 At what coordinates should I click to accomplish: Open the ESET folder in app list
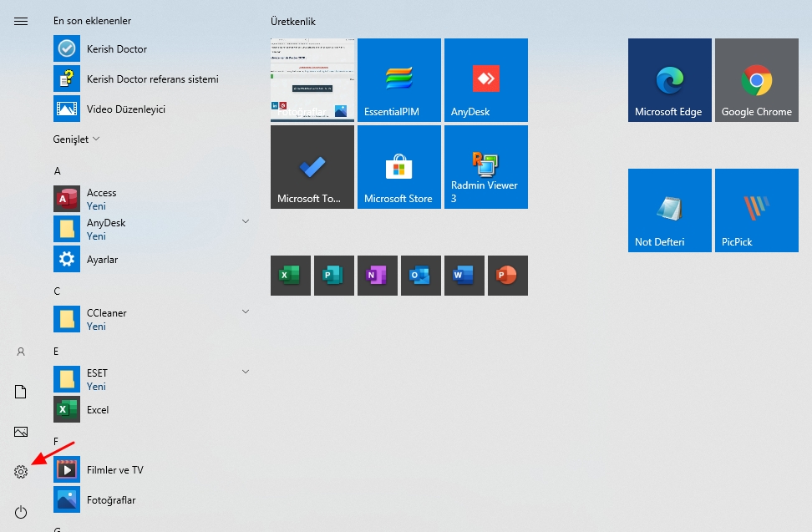pos(152,379)
